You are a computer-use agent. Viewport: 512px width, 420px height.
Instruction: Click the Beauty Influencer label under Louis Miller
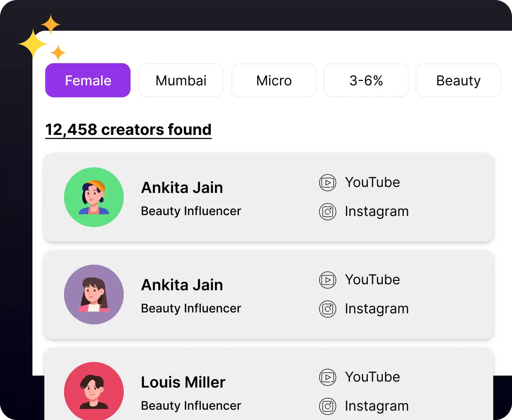click(x=191, y=405)
